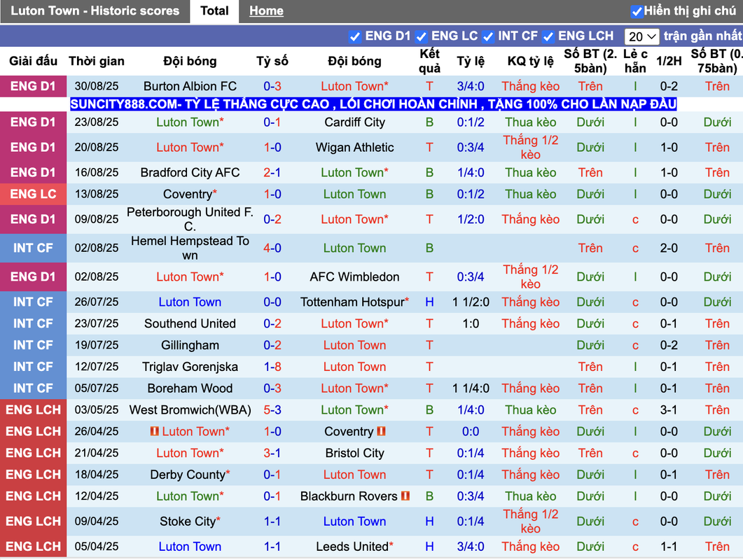743x560 pixels.
Task: Click Peterborough United F.C. team name
Action: [190, 219]
